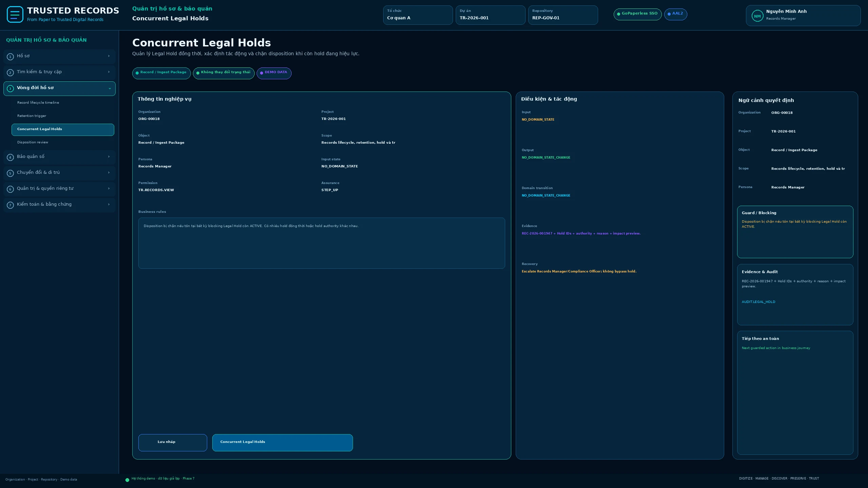
Task: Click the Nguyễn Minh Anh user profile card
Action: point(803,16)
